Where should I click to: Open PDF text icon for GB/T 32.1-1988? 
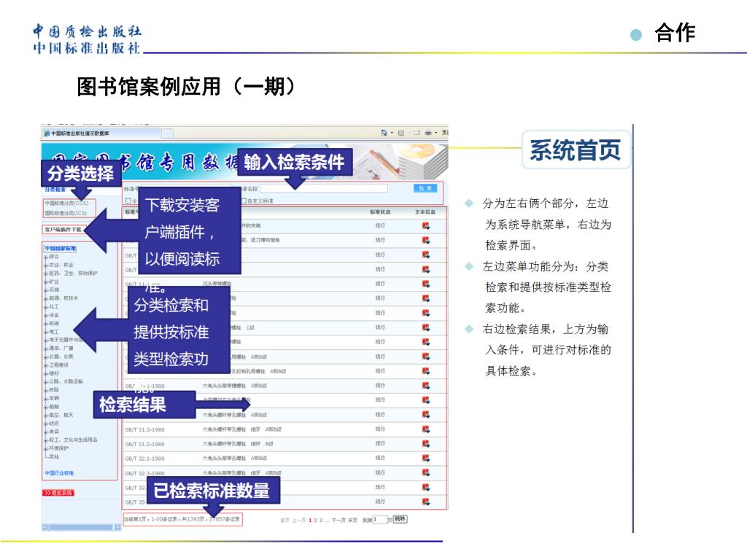click(426, 458)
